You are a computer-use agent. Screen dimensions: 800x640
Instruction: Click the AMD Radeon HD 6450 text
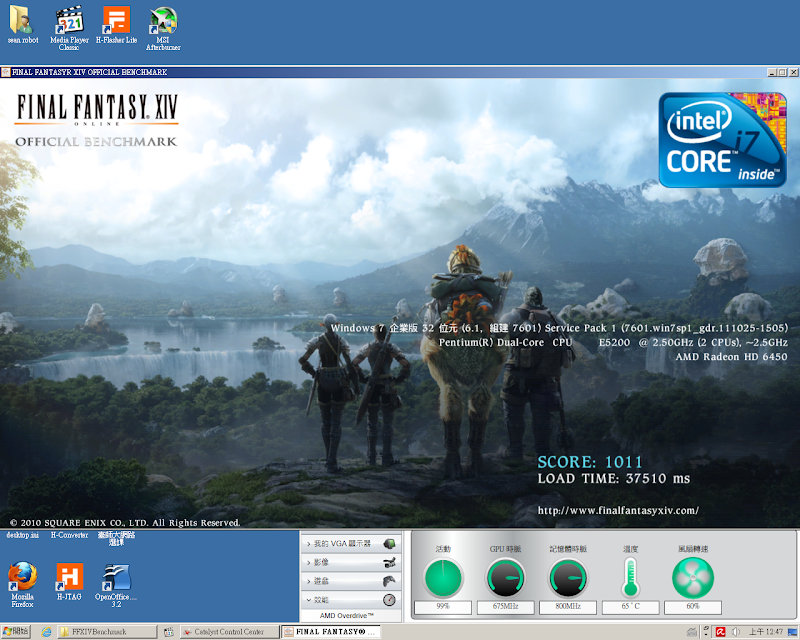tap(732, 357)
